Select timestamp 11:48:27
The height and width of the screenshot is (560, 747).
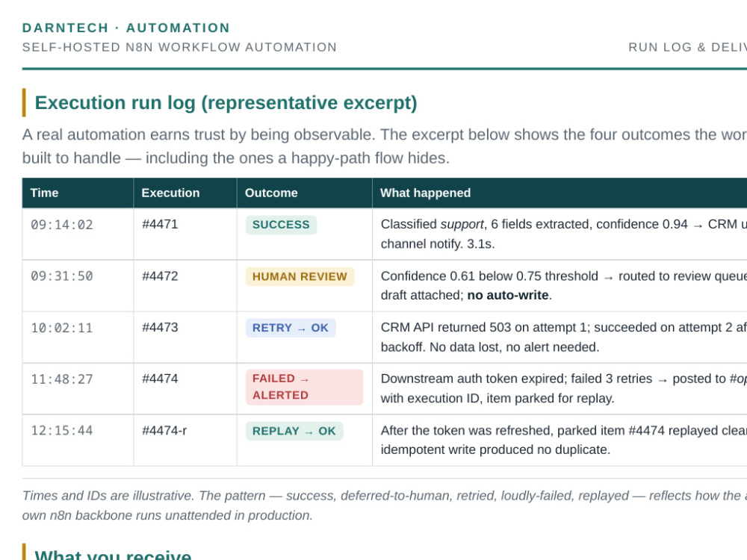tap(62, 379)
